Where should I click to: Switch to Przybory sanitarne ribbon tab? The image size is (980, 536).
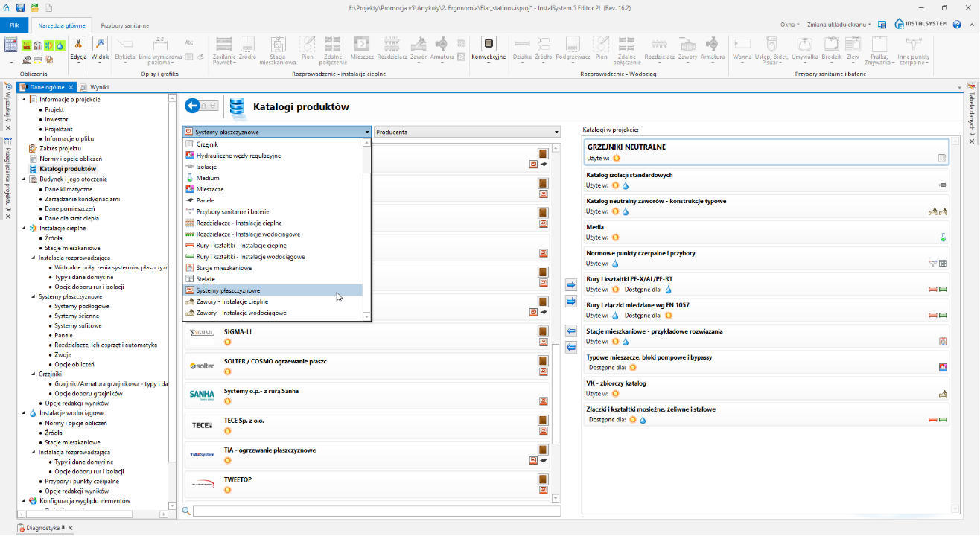[x=125, y=25]
